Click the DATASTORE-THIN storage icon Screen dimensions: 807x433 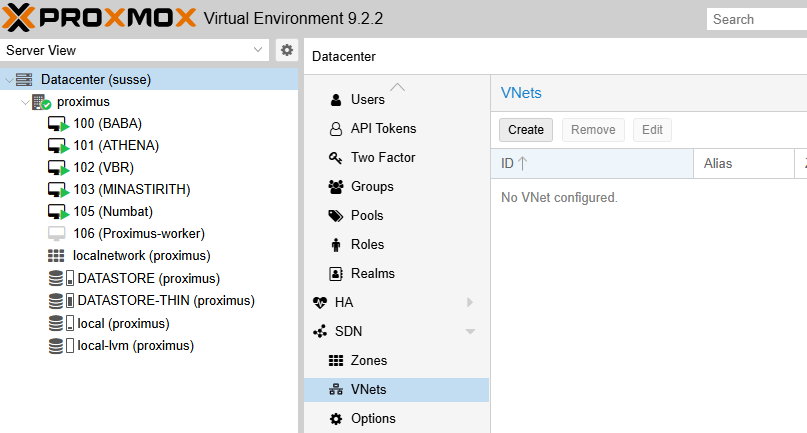tap(61, 301)
